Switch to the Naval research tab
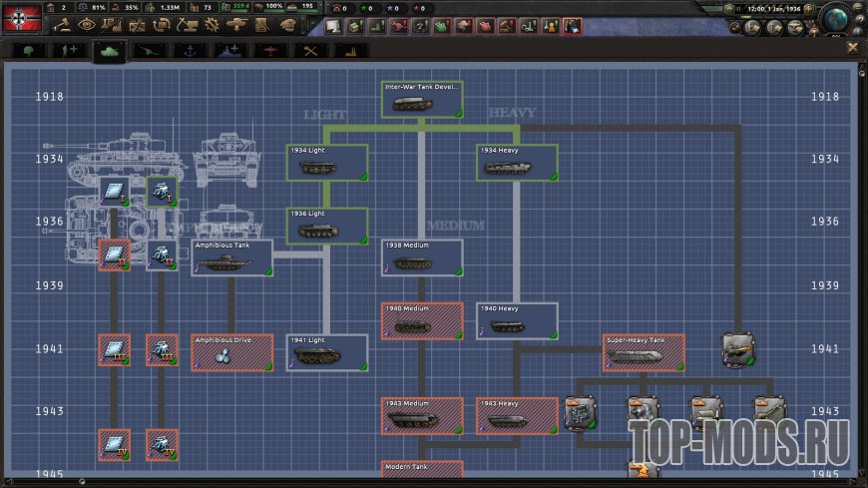This screenshot has height=488, width=868. point(190,49)
